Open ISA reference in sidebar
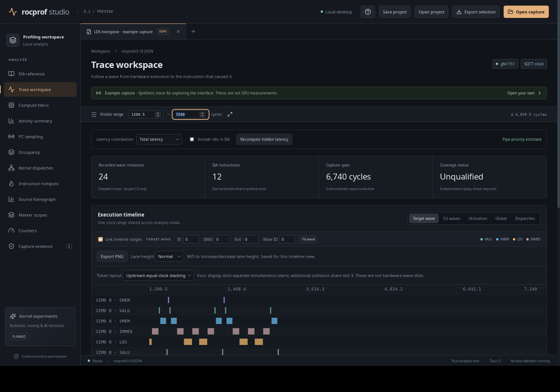The height and width of the screenshot is (392, 560). 40,74
